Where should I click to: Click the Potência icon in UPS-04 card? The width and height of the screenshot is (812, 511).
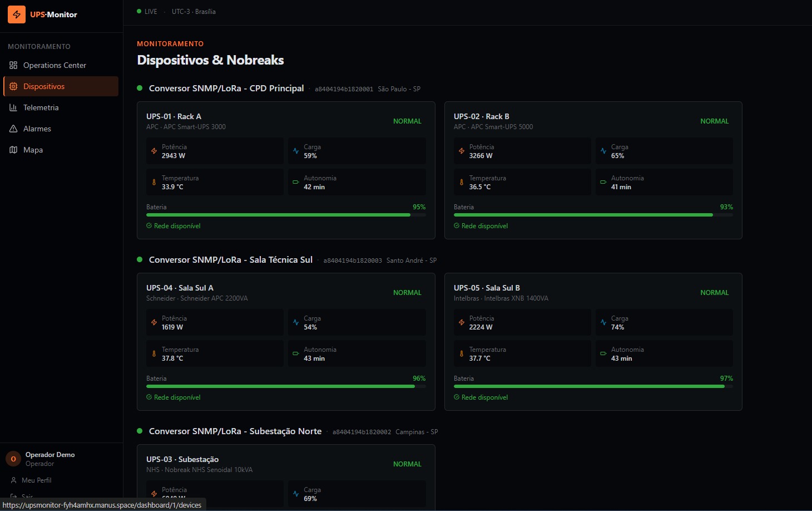(x=154, y=322)
